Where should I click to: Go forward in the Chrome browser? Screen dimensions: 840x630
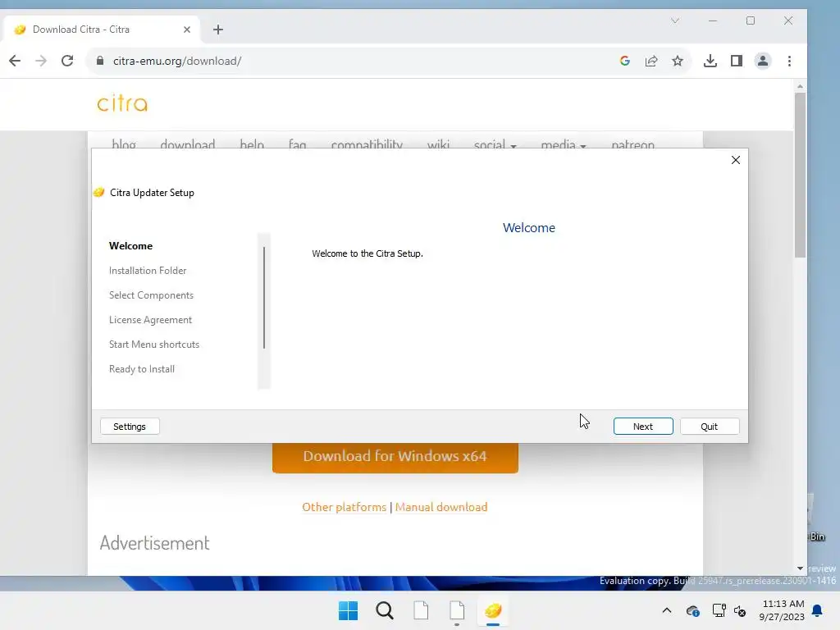[41, 61]
